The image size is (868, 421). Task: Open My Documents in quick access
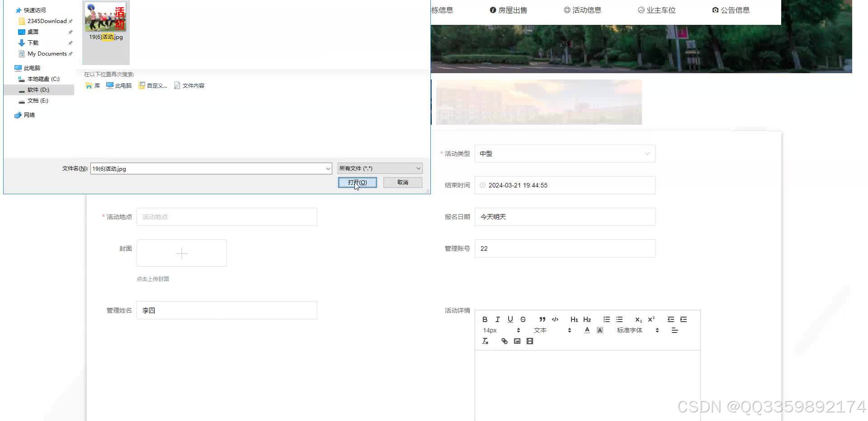click(47, 53)
